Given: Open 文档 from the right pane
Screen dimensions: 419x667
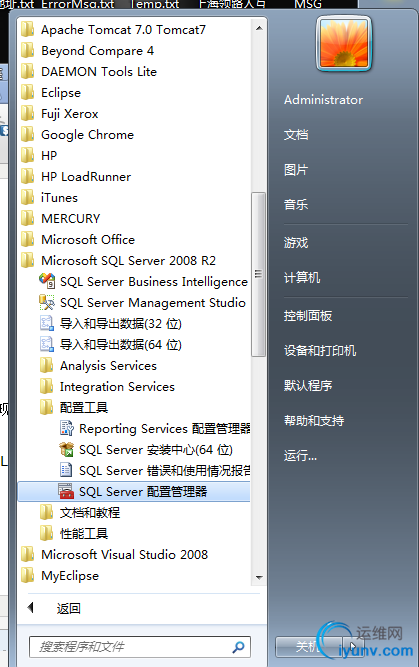Looking at the screenshot, I should tap(296, 134).
